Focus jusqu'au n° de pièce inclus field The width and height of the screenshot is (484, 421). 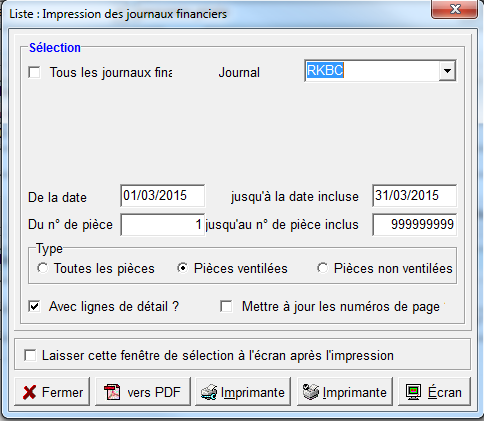coord(414,225)
